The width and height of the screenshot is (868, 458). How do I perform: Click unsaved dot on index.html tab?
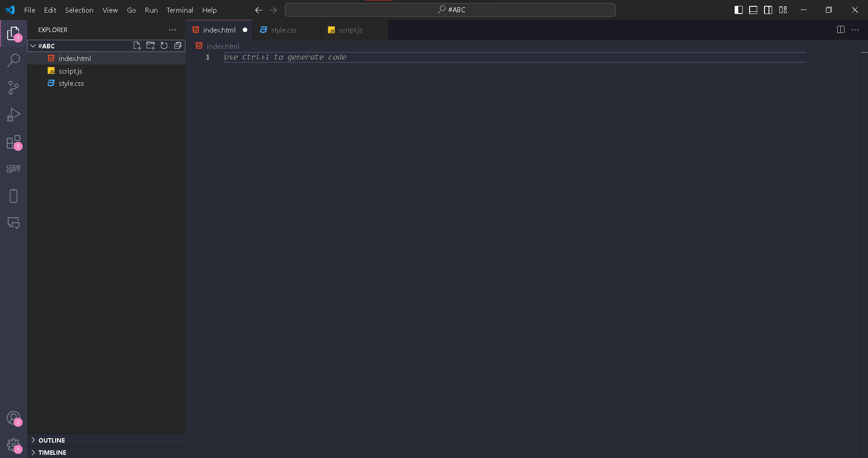click(245, 30)
